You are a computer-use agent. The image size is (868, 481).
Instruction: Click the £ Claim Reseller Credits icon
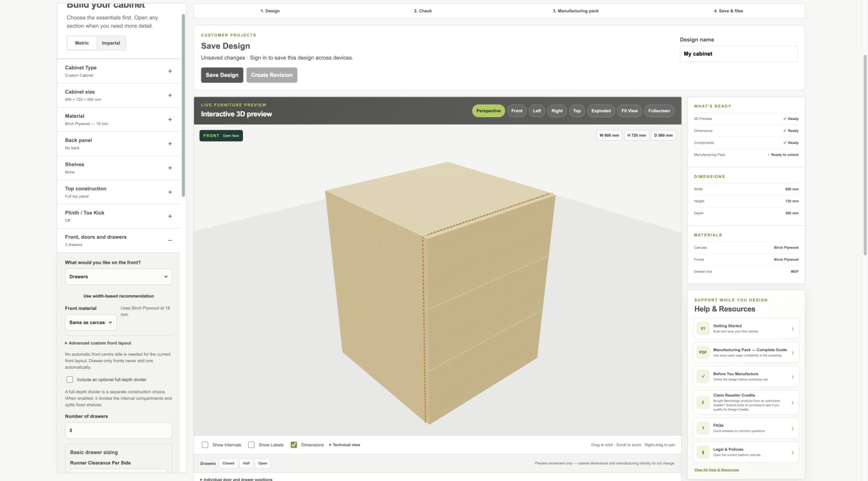click(703, 402)
